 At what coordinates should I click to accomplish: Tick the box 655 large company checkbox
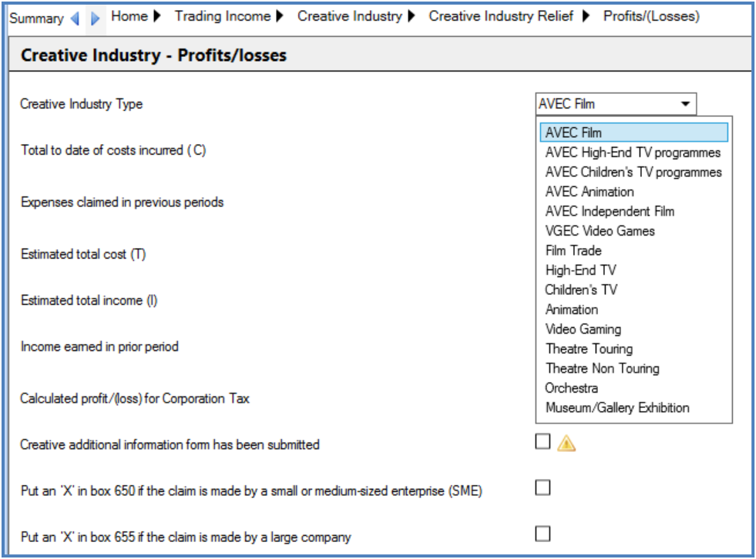543,534
